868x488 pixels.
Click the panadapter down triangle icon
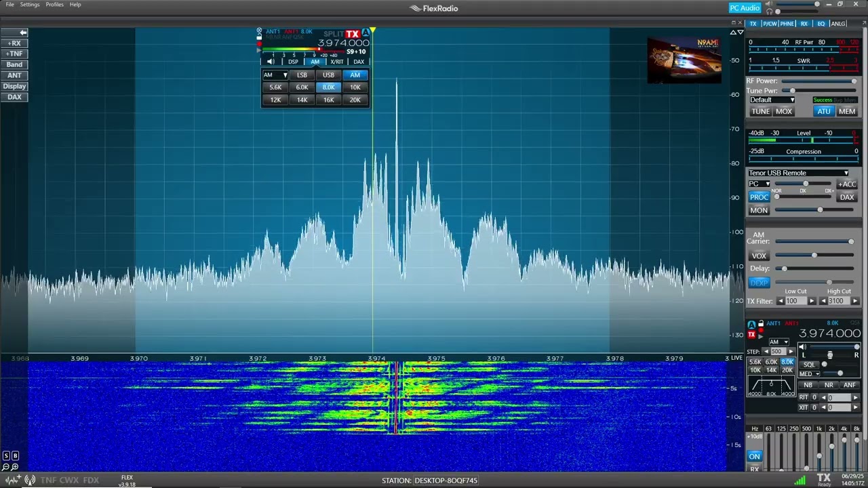pyautogui.click(x=740, y=33)
